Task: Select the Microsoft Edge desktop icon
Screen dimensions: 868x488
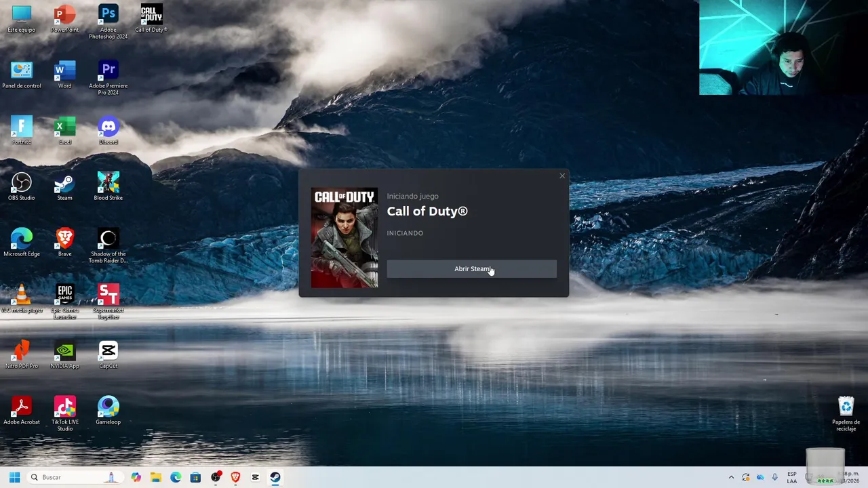Action: tap(22, 243)
